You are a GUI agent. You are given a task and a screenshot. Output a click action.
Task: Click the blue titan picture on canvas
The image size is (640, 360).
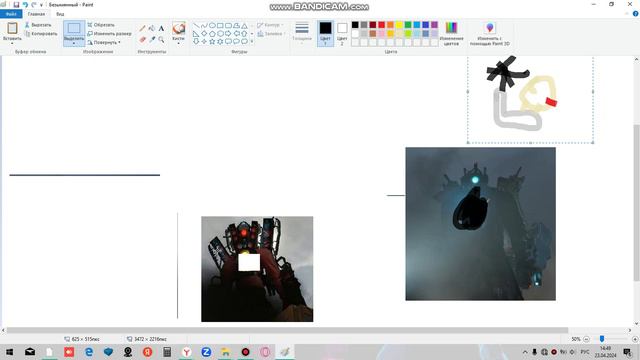coord(480,224)
